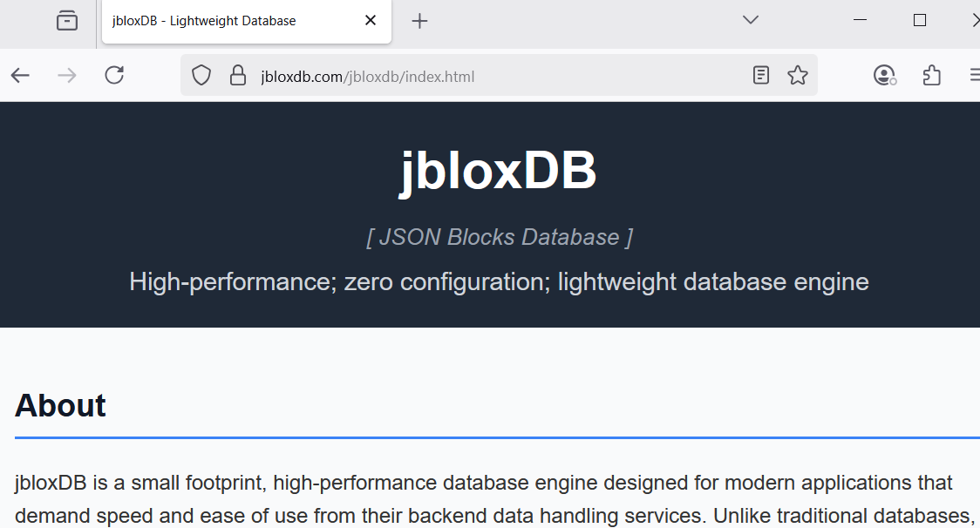The height and width of the screenshot is (528, 980).
Task: Close the jbloxDB tab
Action: [371, 21]
